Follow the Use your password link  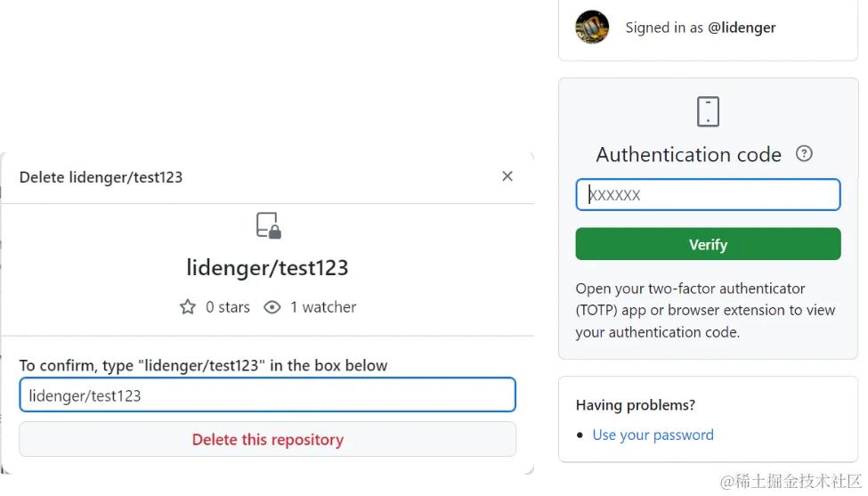(653, 435)
